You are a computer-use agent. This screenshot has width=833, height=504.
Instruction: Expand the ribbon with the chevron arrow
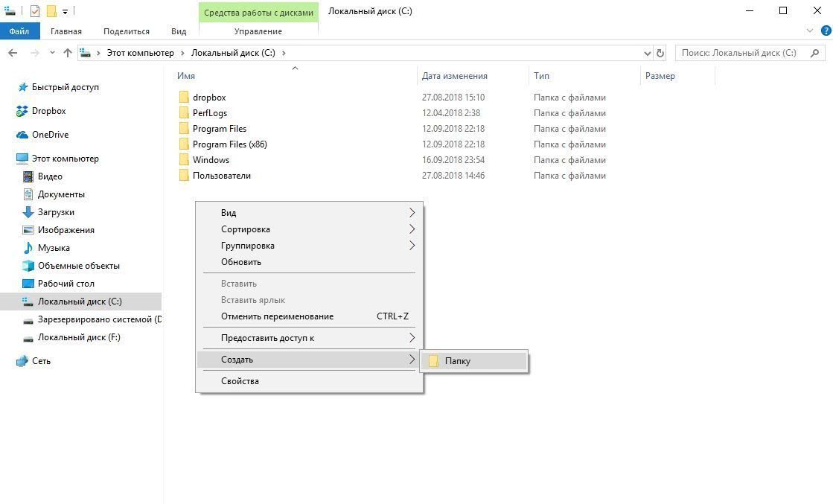click(x=811, y=31)
